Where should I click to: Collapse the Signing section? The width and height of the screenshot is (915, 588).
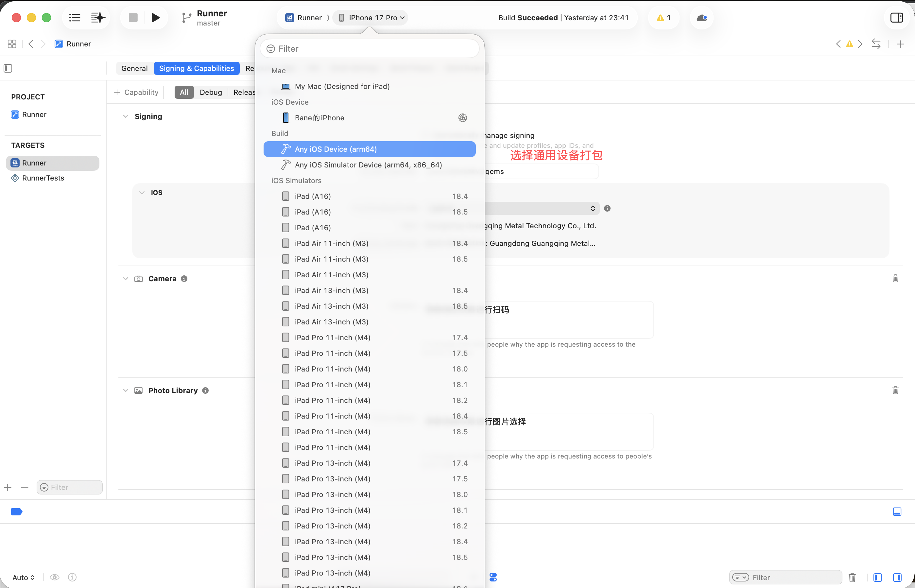point(126,116)
